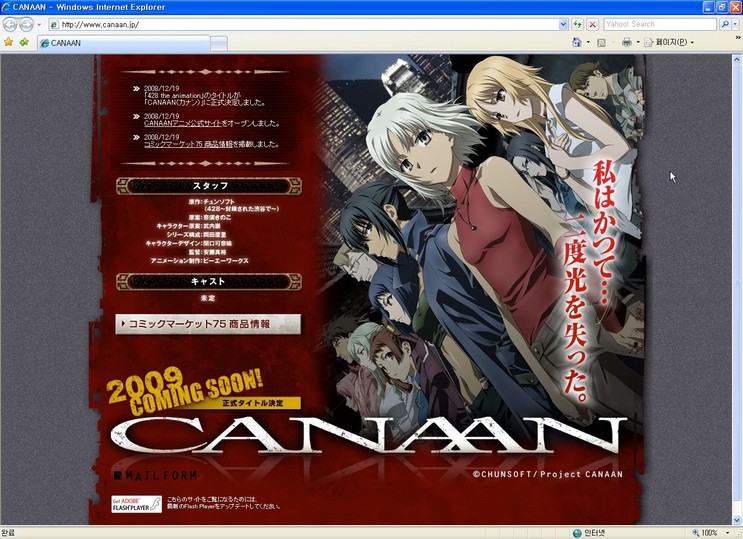Open a blank new tab
This screenshot has height=539, width=743.
coord(218,43)
